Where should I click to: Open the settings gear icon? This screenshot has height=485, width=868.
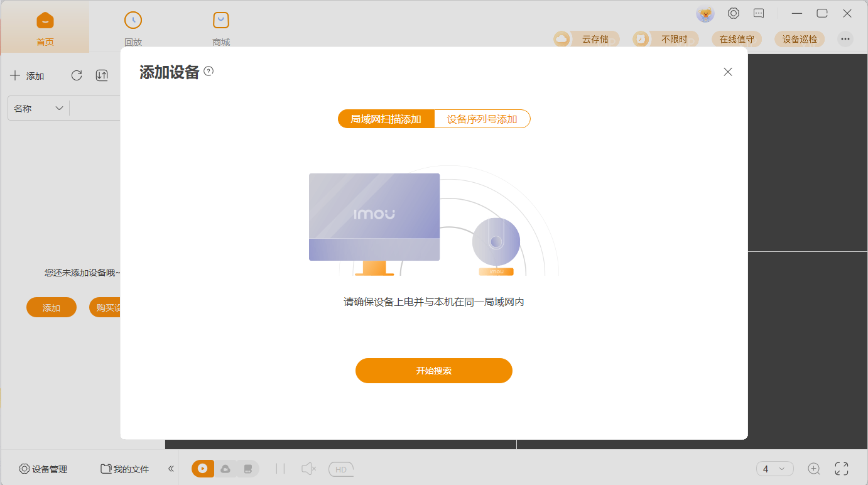coord(733,13)
